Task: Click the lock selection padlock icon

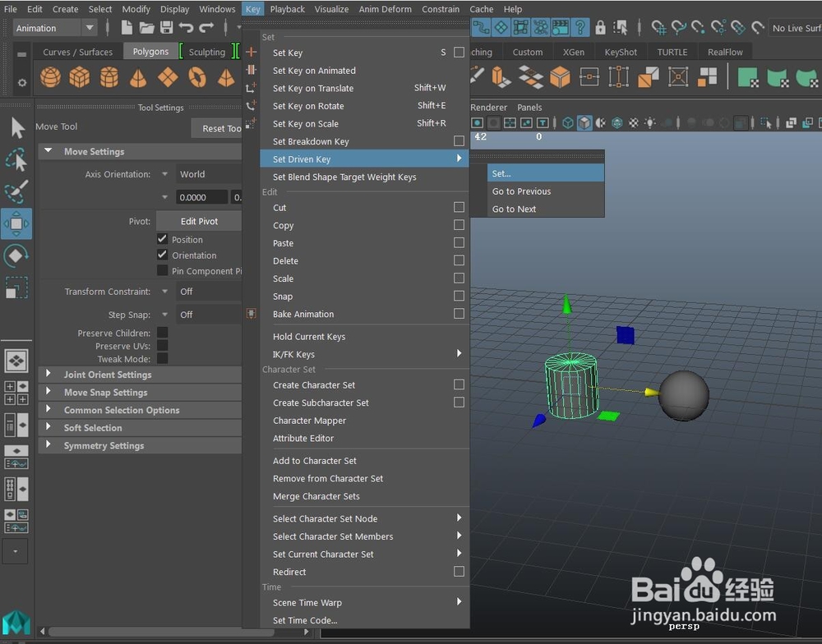Action: 600,27
